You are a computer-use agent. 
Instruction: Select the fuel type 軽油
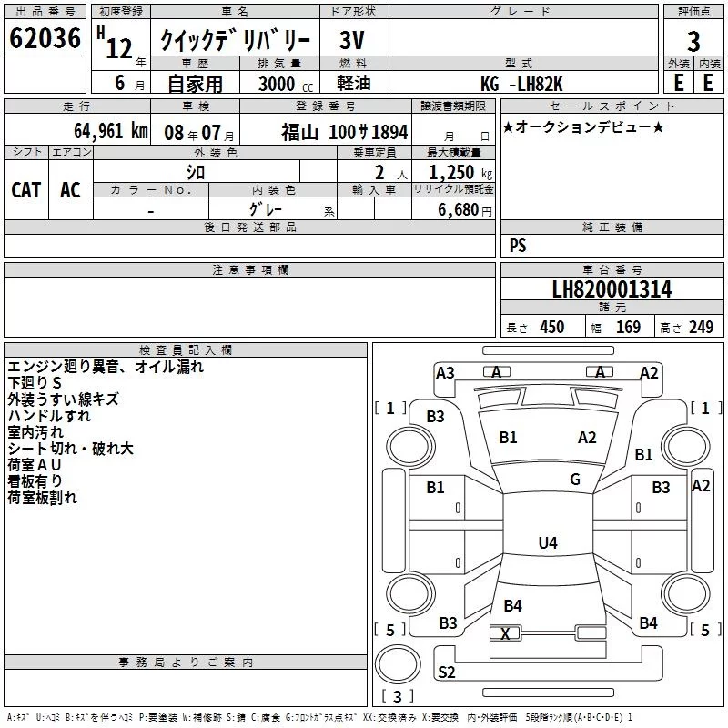tap(353, 83)
